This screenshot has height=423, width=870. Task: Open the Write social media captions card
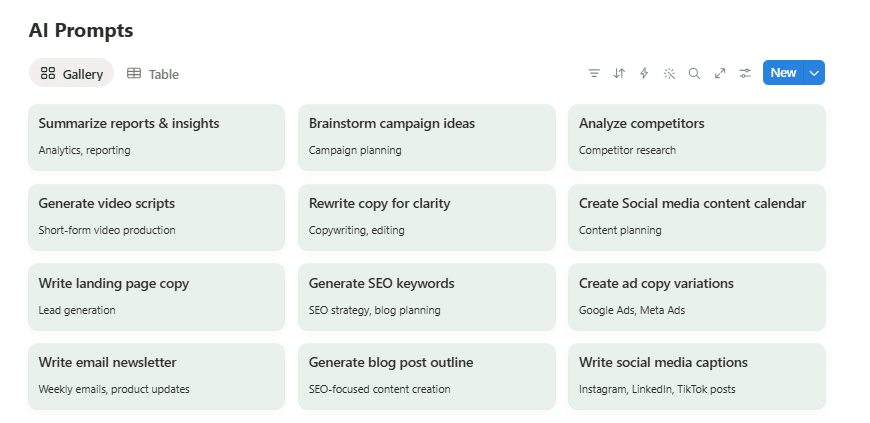coord(697,376)
